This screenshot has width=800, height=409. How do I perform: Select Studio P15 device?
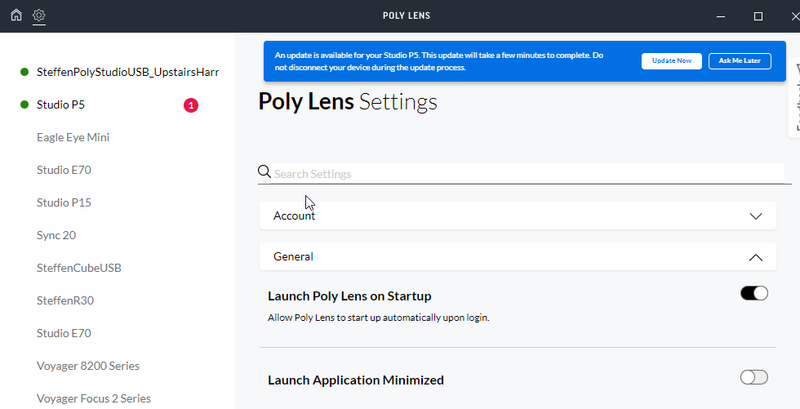pos(64,202)
